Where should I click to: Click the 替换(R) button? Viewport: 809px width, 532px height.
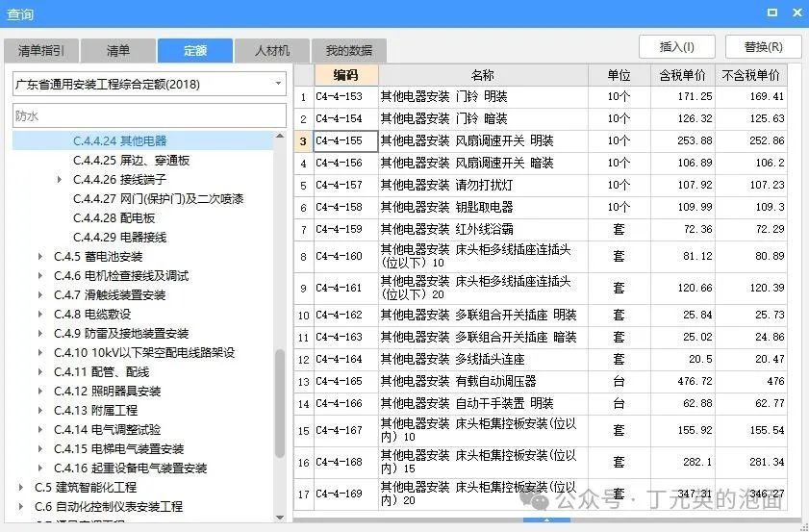pyautogui.click(x=764, y=47)
